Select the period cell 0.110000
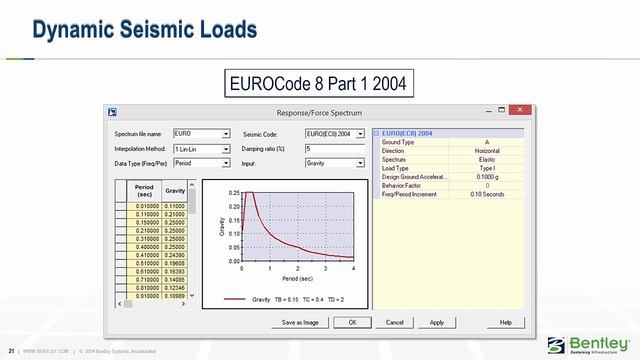This screenshot has height=360, width=640. pos(144,214)
